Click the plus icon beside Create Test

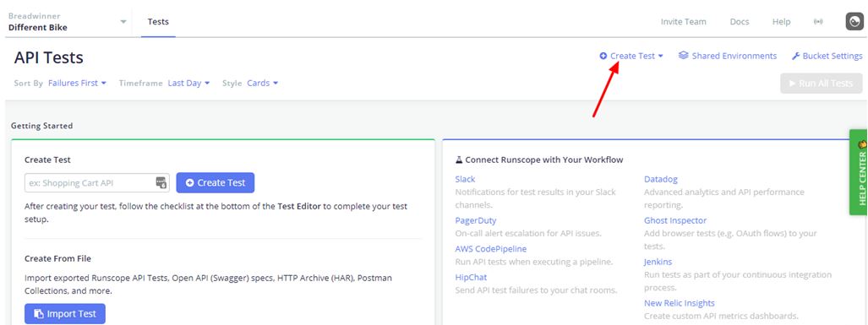[x=603, y=56]
